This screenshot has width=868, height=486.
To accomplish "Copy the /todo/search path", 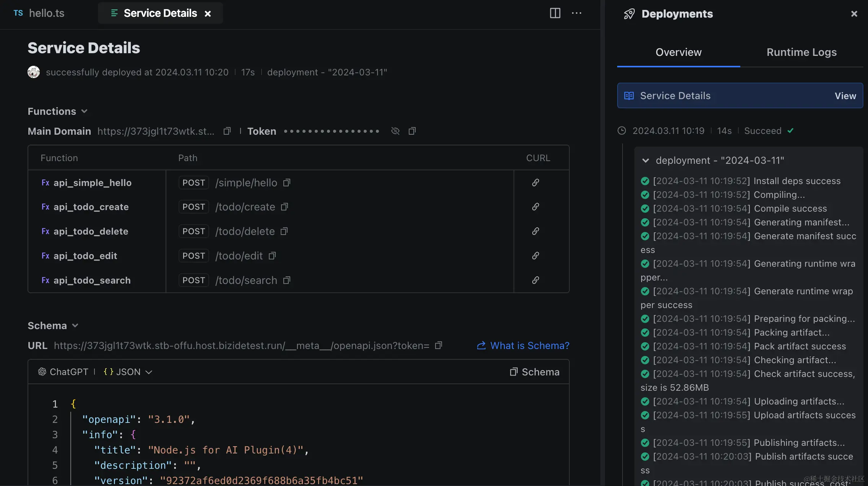I will 287,280.
